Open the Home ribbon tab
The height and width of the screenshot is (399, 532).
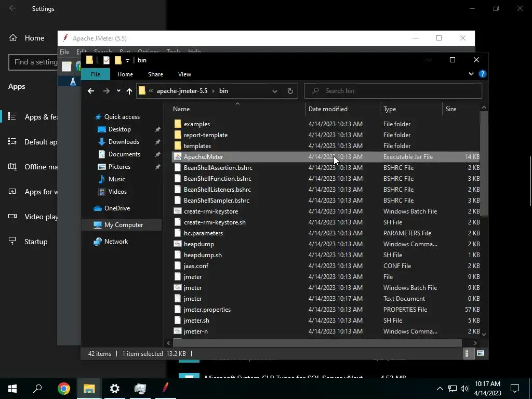point(125,74)
